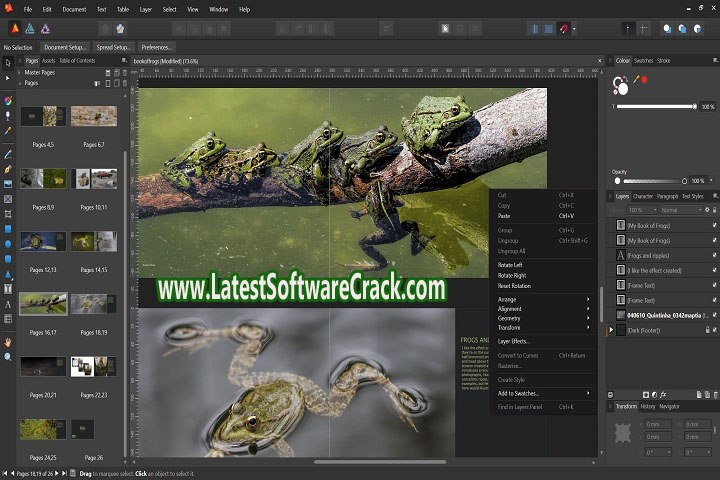Pick the Zoom magnifier tool

pyautogui.click(x=8, y=357)
